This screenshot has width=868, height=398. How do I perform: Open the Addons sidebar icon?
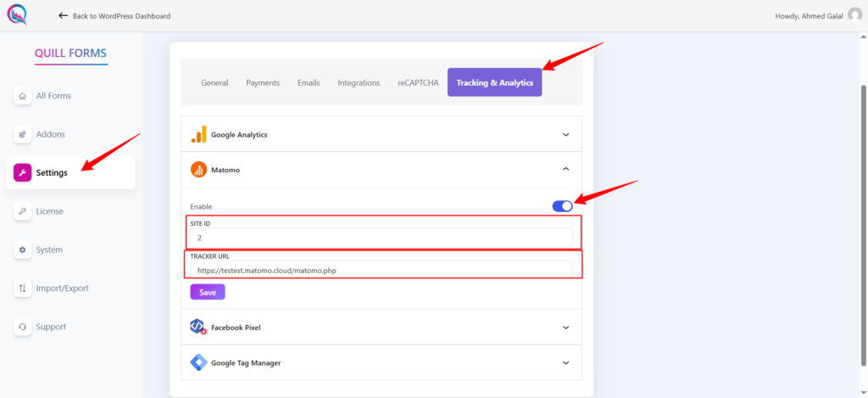[x=23, y=134]
